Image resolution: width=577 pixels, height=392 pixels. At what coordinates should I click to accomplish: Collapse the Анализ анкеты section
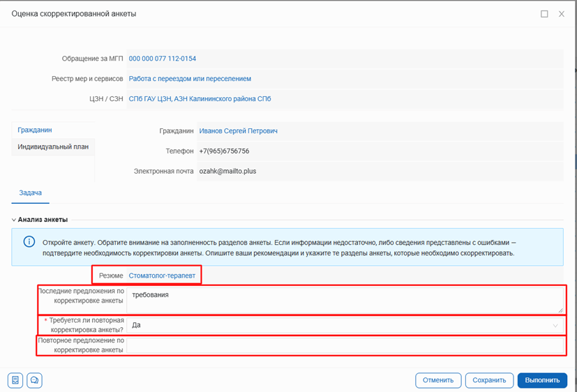click(x=14, y=220)
